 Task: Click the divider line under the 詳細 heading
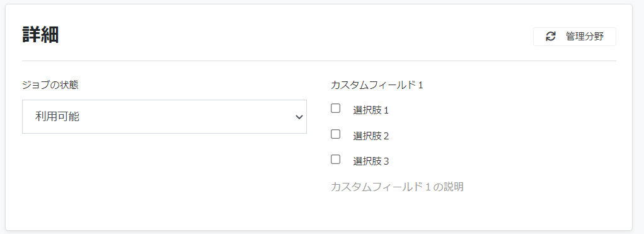click(319, 61)
